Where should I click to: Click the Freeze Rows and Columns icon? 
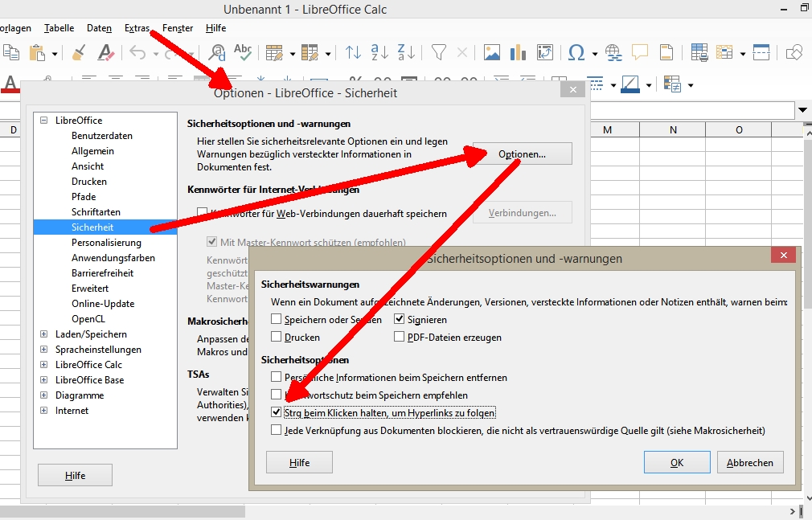tap(724, 52)
